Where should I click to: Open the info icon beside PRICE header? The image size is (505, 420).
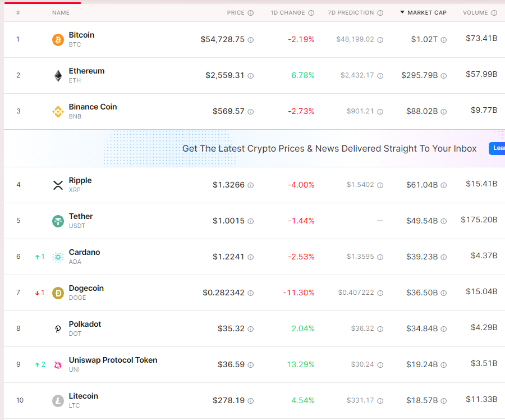coord(251,13)
